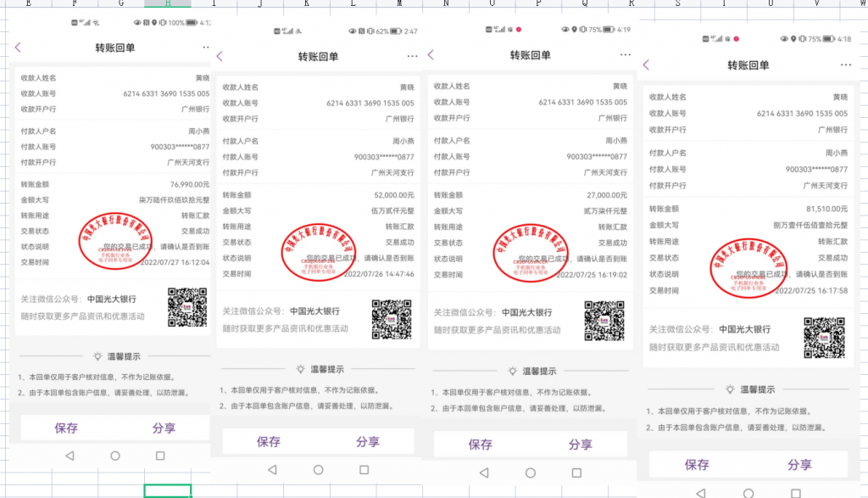The image size is (868, 498).
Task: Select the column S header
Action: click(x=677, y=4)
